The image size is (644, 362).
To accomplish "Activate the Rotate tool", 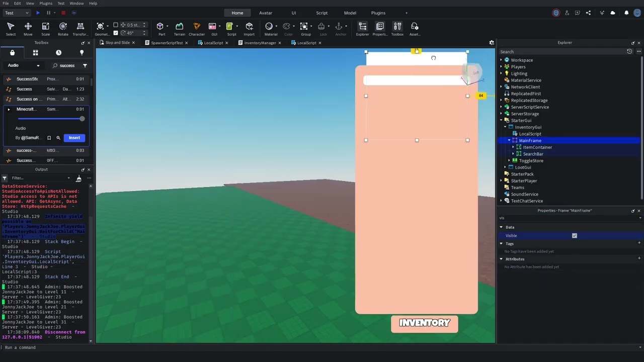I will [63, 29].
